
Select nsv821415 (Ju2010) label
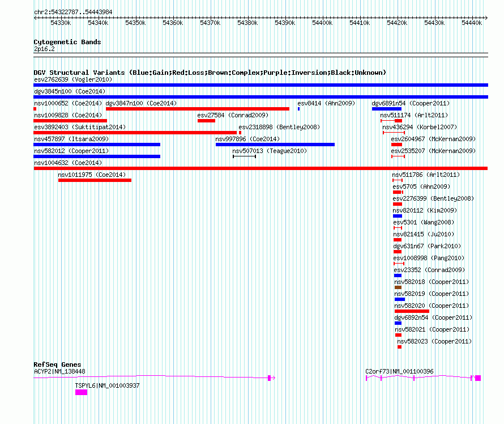(424, 234)
